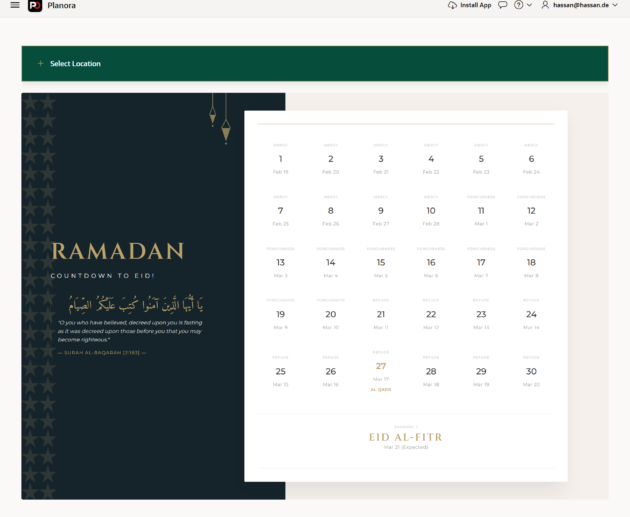630x517 pixels.
Task: Select Ramadan day 12, Mar 2
Action: (531, 211)
